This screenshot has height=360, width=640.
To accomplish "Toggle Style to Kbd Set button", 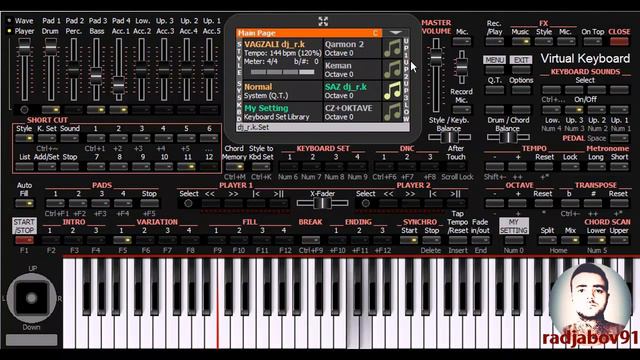I will click(261, 166).
